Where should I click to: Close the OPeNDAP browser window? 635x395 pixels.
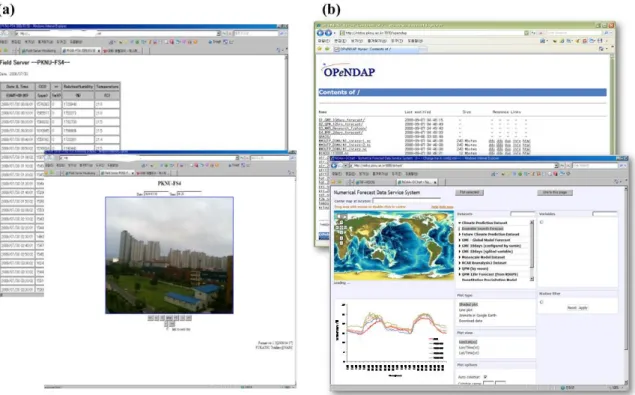tap(612, 25)
